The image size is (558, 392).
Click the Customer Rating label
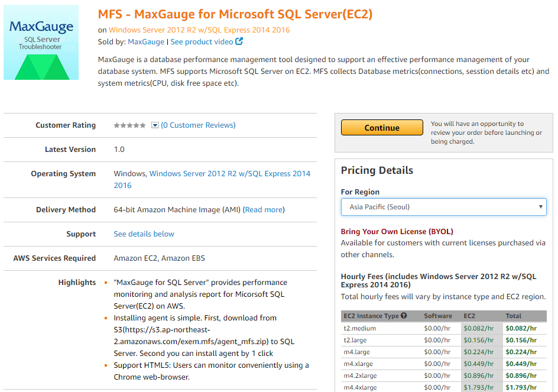pyautogui.click(x=66, y=125)
